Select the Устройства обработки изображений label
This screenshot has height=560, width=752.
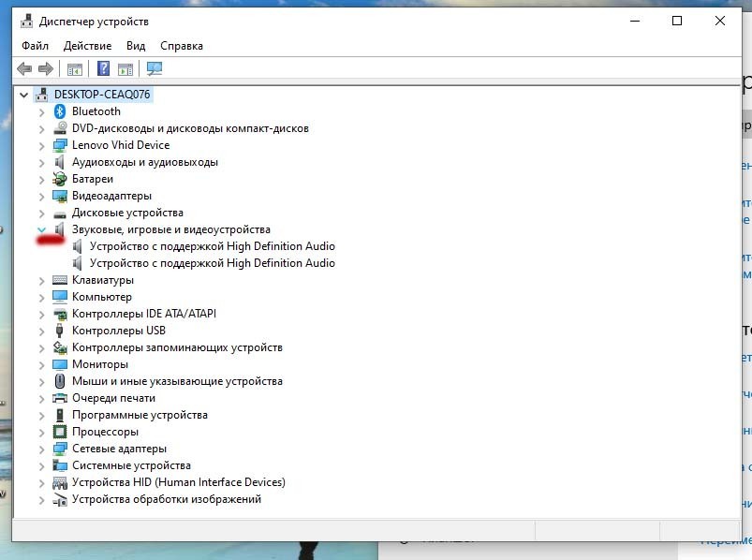tap(167, 499)
